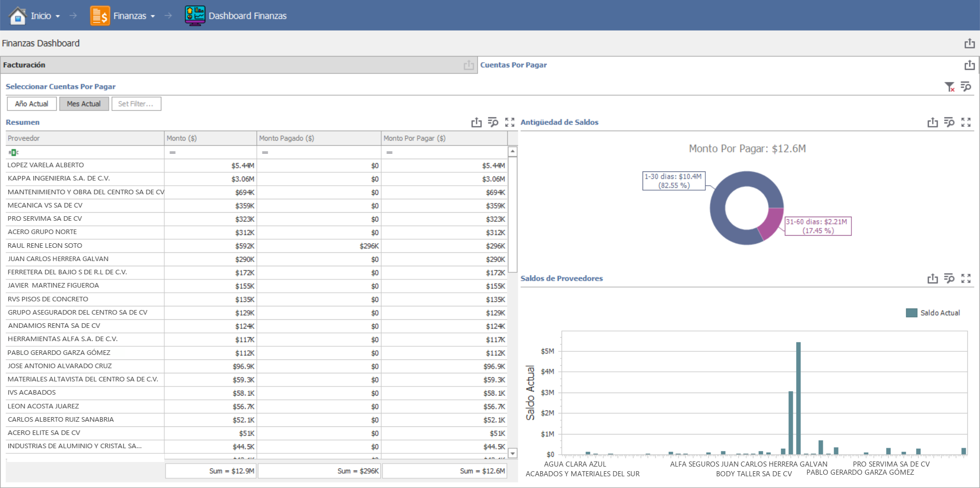Screen dimensions: 980x488
Task: Click the Resumen grid scroll-up arrow
Action: [x=513, y=151]
